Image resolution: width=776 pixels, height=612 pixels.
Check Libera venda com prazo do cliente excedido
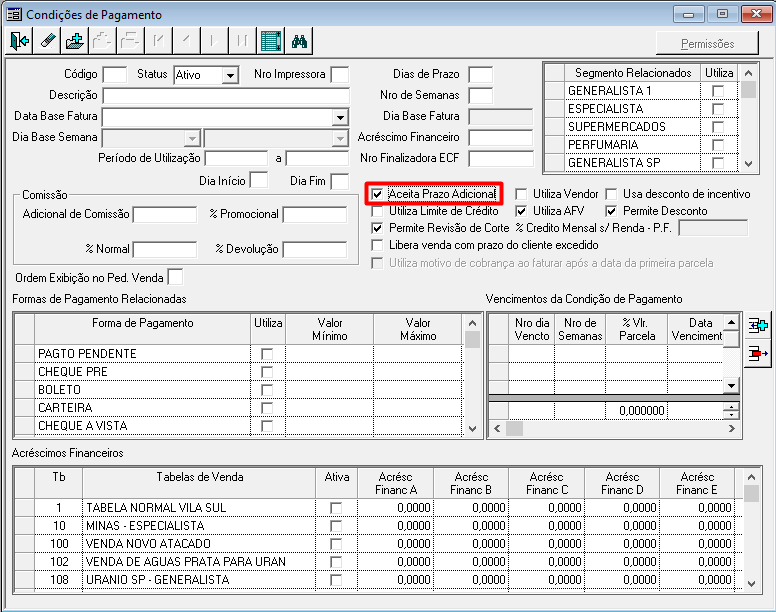[x=377, y=245]
